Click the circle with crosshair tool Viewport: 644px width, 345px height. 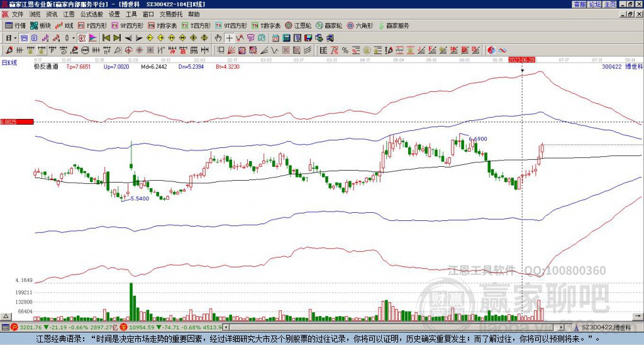pos(128,50)
